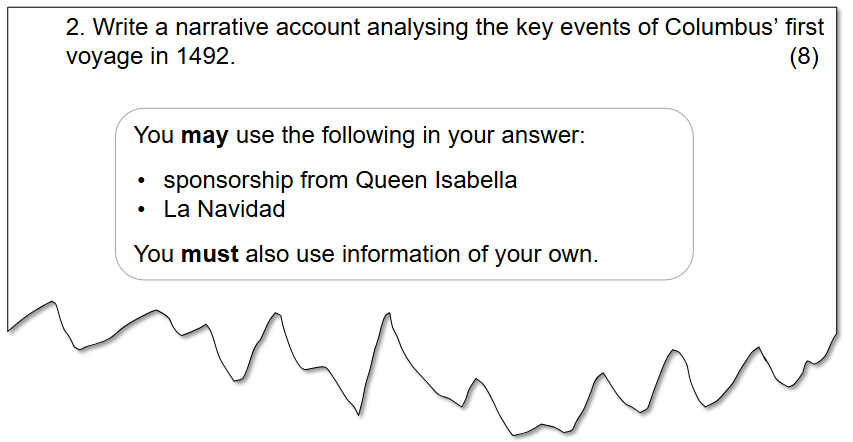Click the 'La Navidad' text

click(224, 209)
